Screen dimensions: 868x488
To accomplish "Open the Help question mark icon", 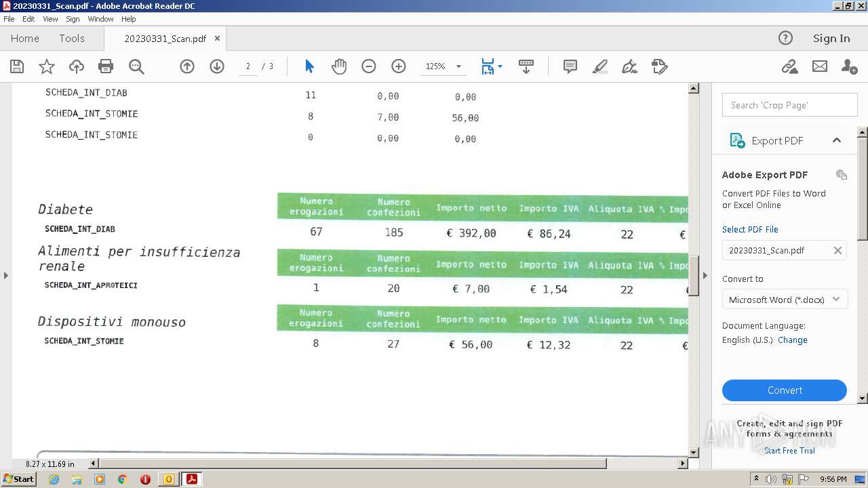I will [785, 38].
